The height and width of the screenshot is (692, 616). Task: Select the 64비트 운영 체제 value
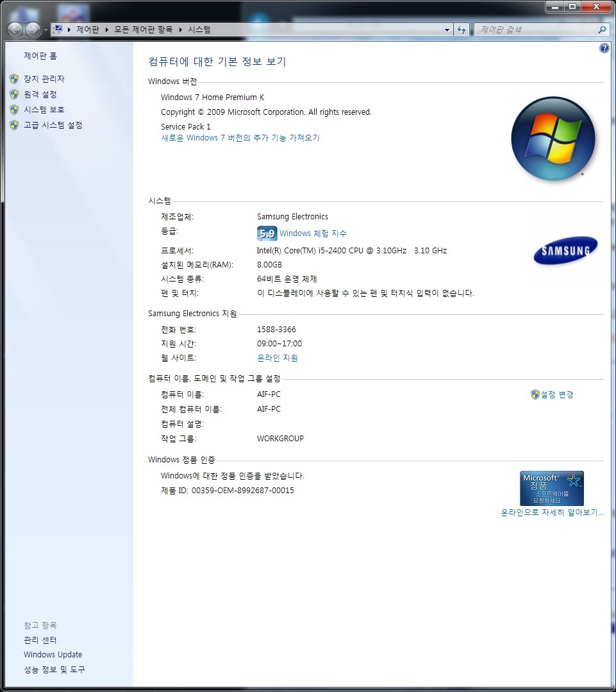[x=287, y=279]
